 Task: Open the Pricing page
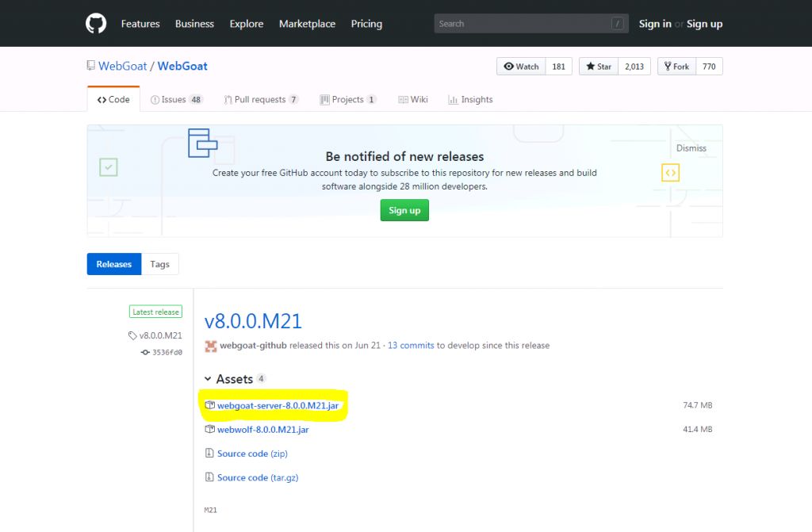[366, 24]
